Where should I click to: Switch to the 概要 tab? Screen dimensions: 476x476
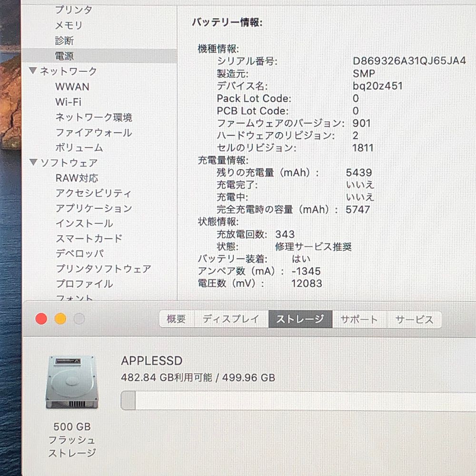[177, 319]
